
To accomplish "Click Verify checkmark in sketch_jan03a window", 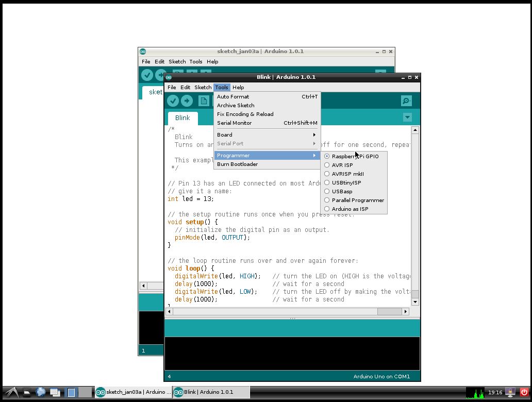I will pos(147,75).
